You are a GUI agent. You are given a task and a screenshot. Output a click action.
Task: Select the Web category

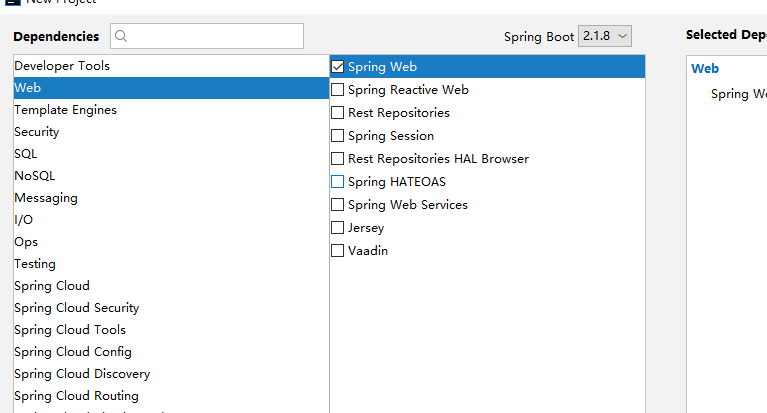coord(171,88)
